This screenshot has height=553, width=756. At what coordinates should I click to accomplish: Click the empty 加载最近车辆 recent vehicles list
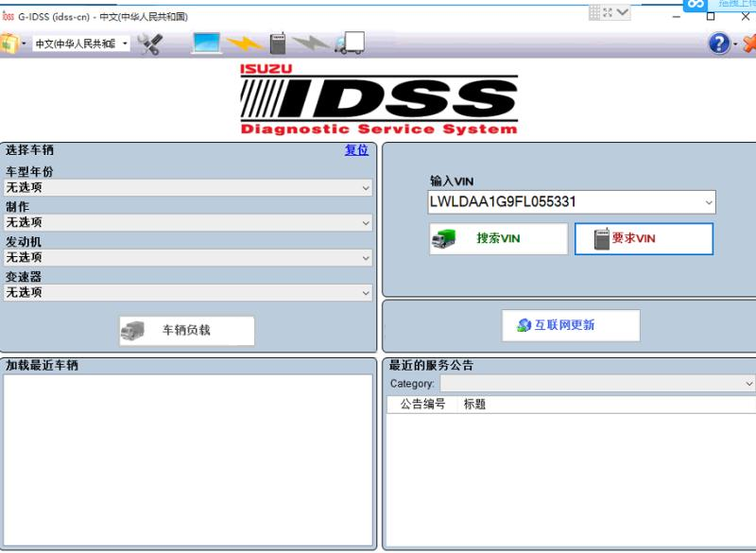click(x=187, y=460)
